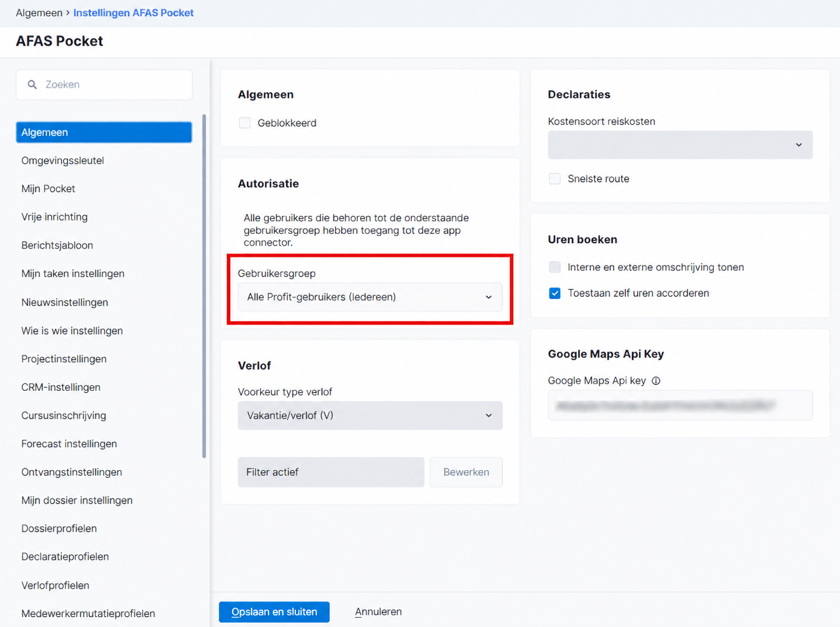
Task: Select Projectinstellingen in the sidebar
Action: (x=64, y=359)
